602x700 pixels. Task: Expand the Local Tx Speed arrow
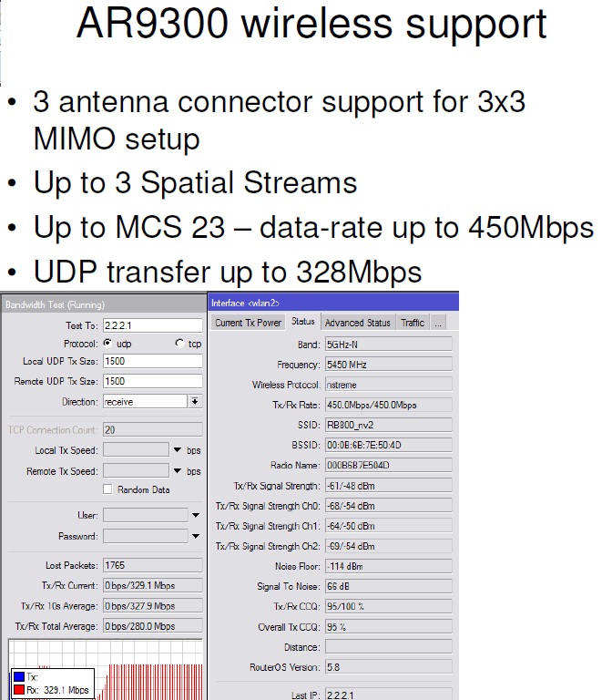[178, 450]
